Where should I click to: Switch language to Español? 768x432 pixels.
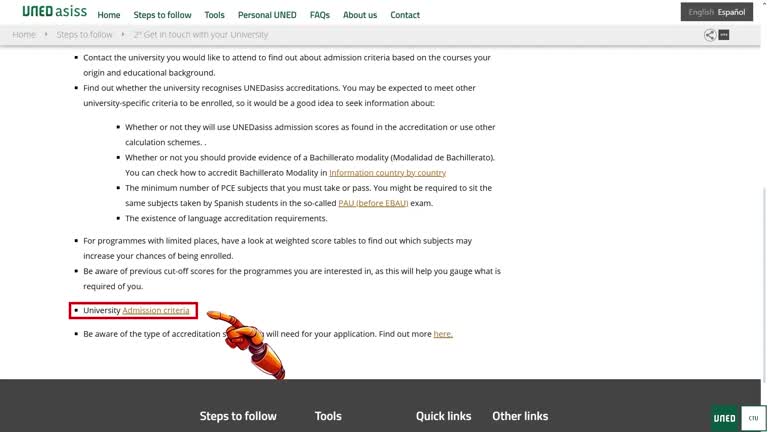click(x=732, y=12)
